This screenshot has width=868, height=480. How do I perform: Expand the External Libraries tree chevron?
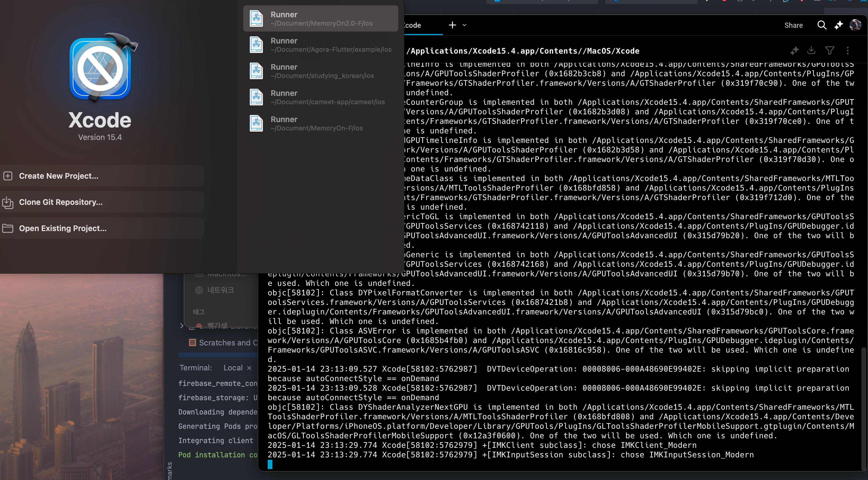coord(182,325)
